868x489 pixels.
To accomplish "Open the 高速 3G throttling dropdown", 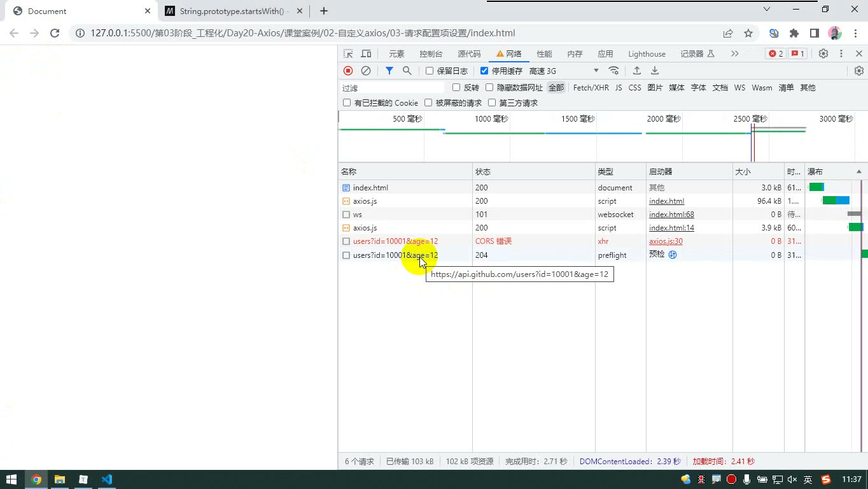I will coord(564,71).
